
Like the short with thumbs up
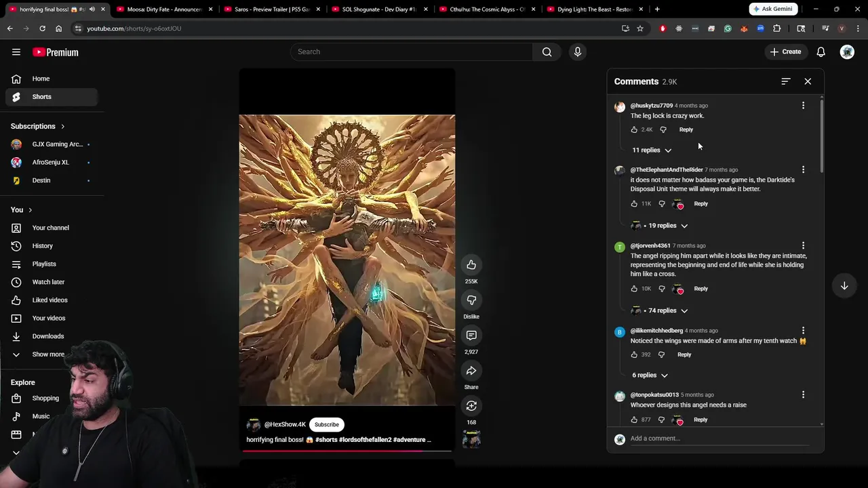click(471, 265)
